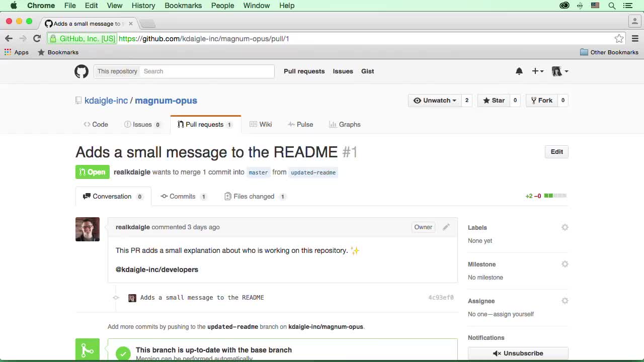Open Chrome's hamburger menu
This screenshot has height=362, width=644.
point(635,39)
